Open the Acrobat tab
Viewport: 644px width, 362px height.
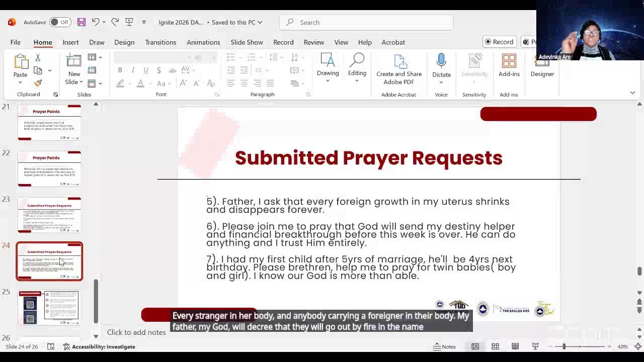(393, 42)
